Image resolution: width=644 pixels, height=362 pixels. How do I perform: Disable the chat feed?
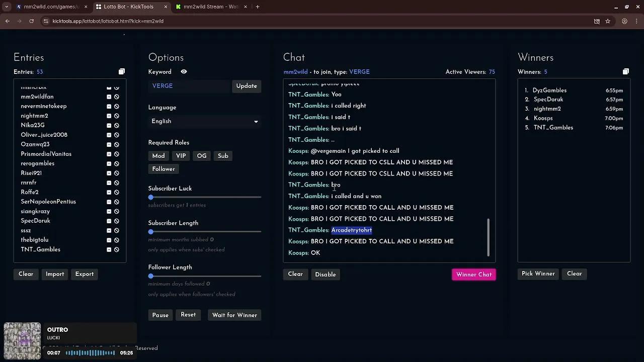pyautogui.click(x=326, y=275)
